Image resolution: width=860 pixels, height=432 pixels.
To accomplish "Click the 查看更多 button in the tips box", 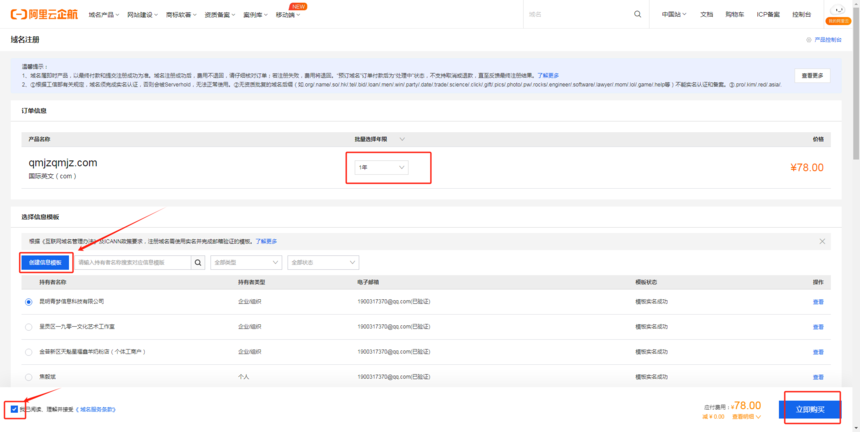I will 812,75.
